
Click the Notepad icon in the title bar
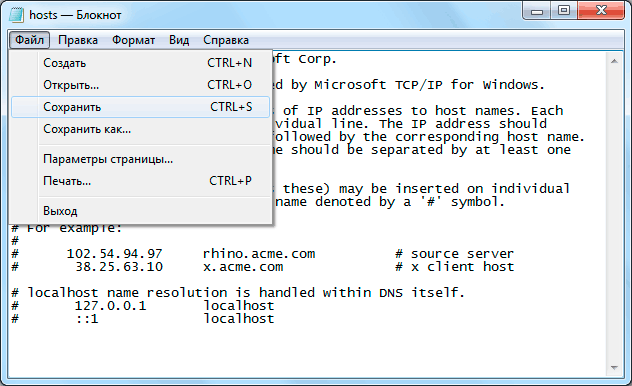click(16, 15)
